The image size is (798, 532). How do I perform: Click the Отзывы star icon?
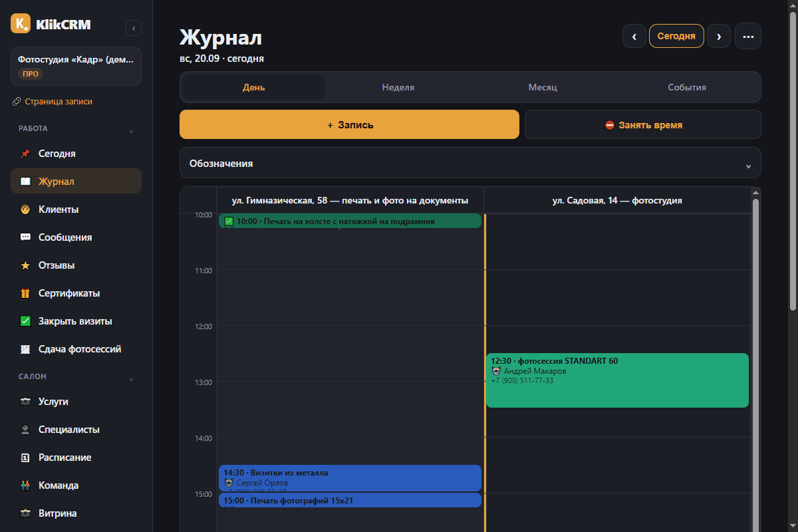[x=25, y=265]
